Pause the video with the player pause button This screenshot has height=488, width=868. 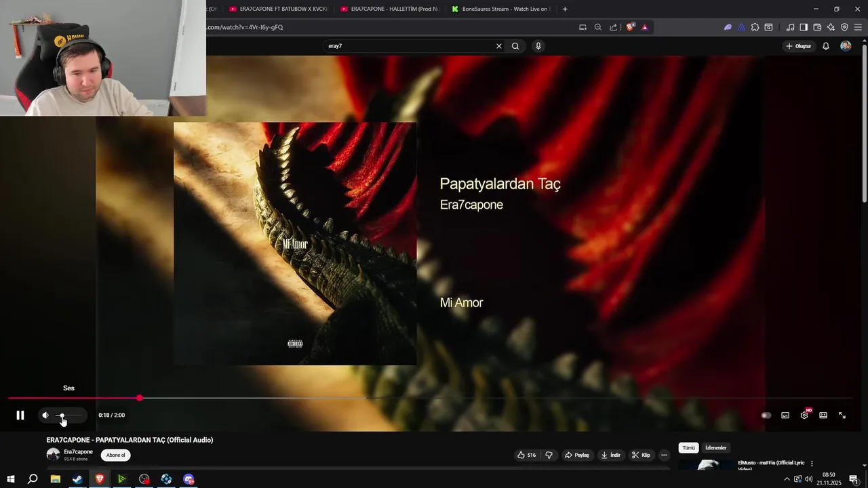[x=20, y=415]
